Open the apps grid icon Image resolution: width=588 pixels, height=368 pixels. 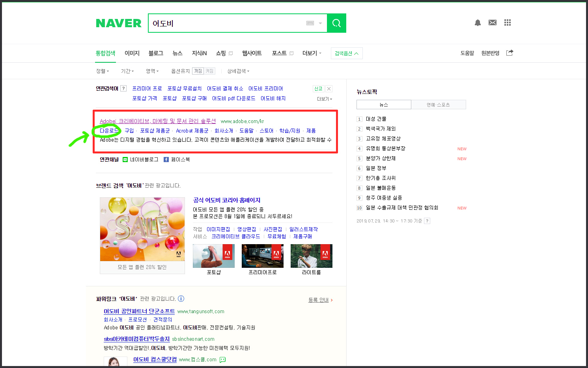tap(508, 22)
